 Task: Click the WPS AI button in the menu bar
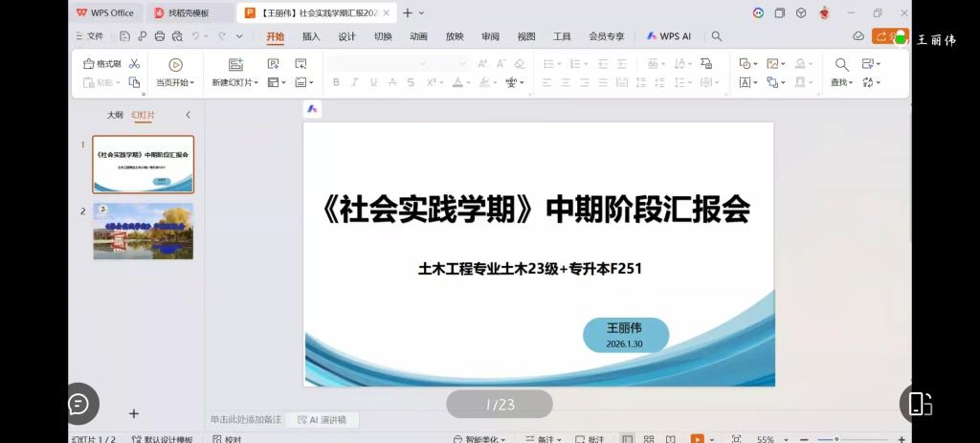(668, 36)
